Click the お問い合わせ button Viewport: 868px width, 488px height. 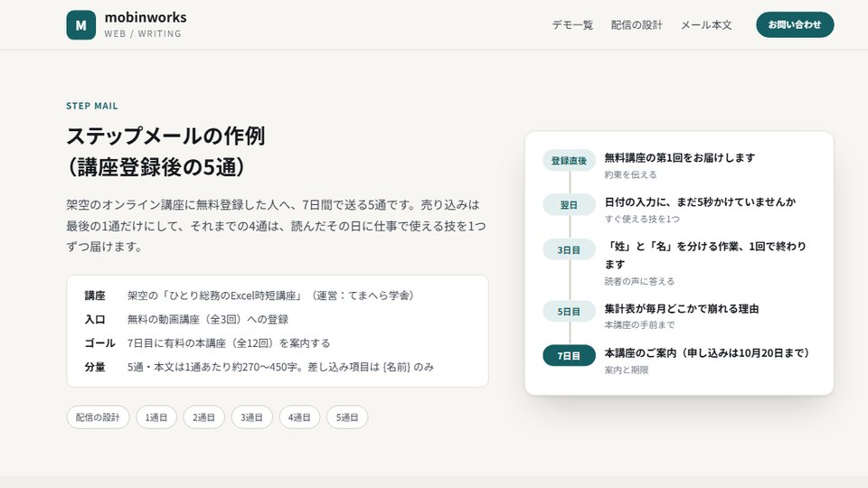(x=795, y=25)
